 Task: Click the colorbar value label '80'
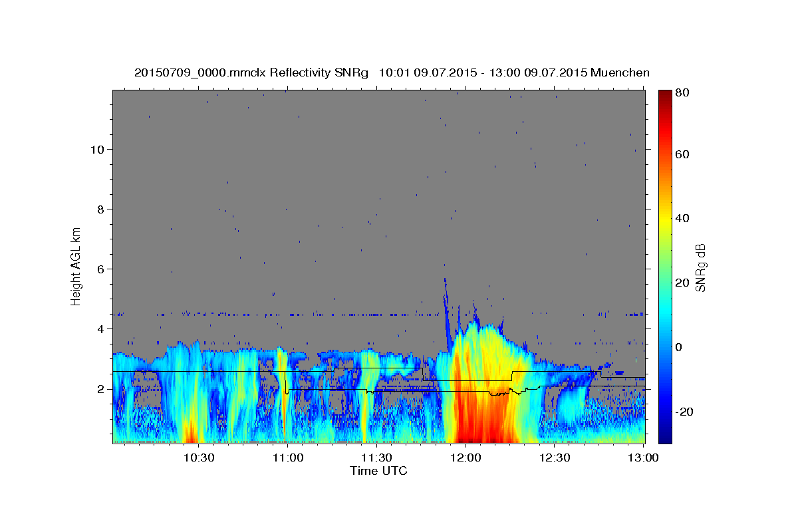coord(682,93)
